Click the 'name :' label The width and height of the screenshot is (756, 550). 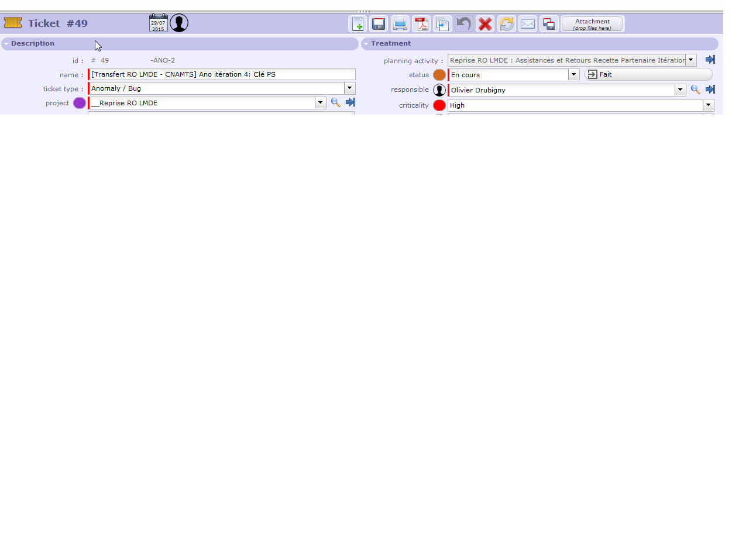(x=71, y=75)
